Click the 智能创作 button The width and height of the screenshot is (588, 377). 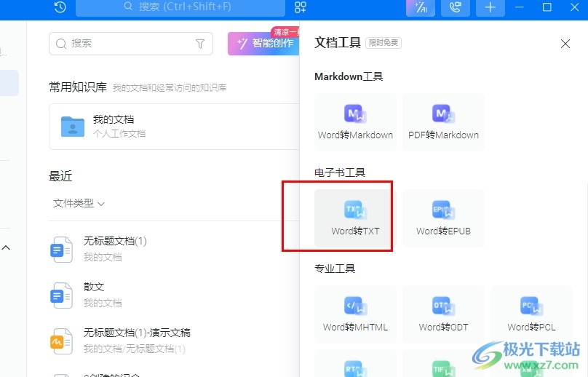click(263, 44)
